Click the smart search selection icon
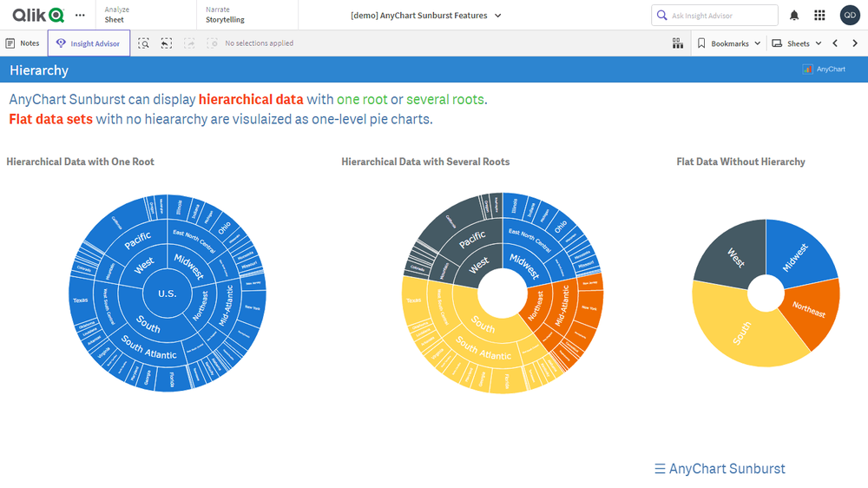The image size is (868, 488). click(x=144, y=43)
